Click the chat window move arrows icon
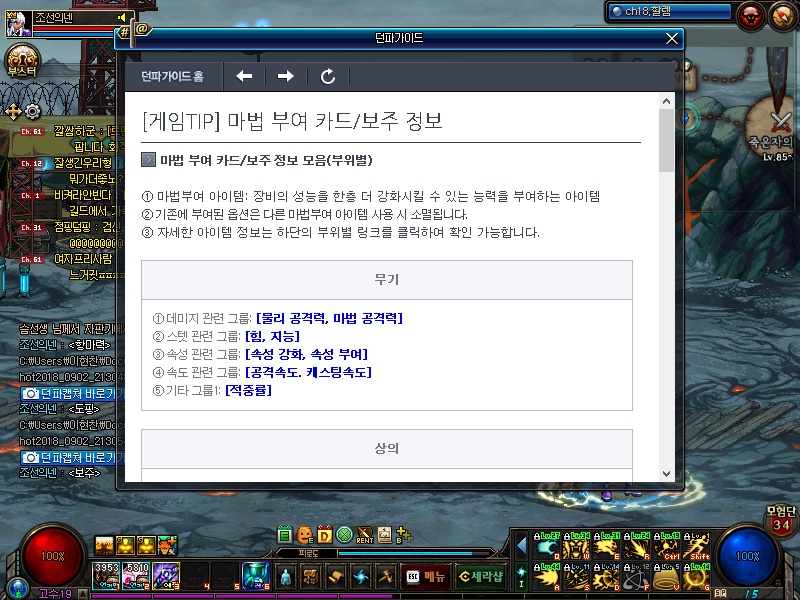800x600 pixels. tap(13, 111)
